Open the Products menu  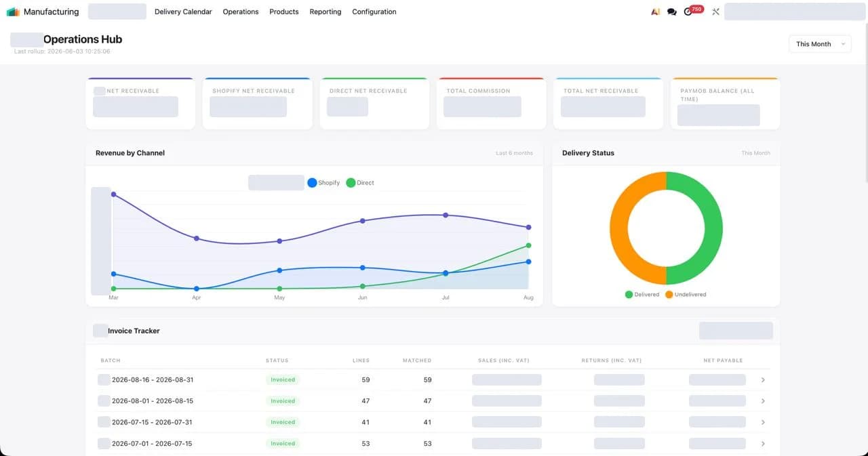pyautogui.click(x=284, y=12)
